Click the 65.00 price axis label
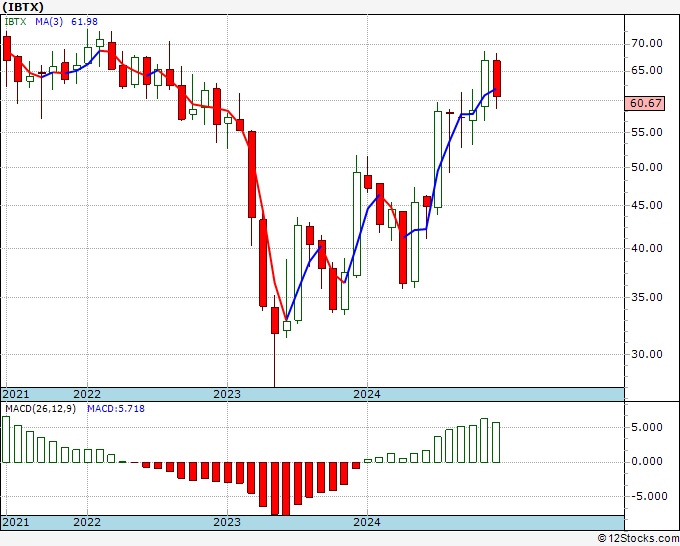This screenshot has height=546, width=680. click(647, 71)
